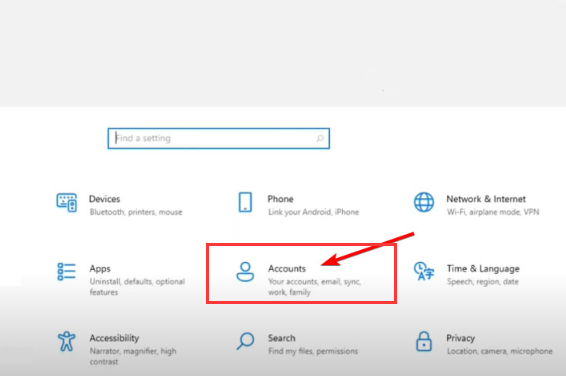Select the Network & Internet heading text
The height and width of the screenshot is (376, 566).
coord(486,199)
